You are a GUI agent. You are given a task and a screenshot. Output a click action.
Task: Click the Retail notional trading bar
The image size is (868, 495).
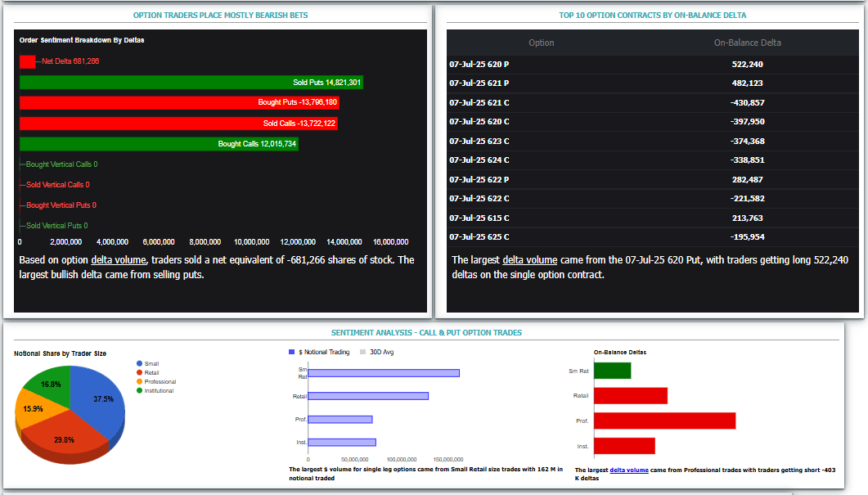point(368,396)
